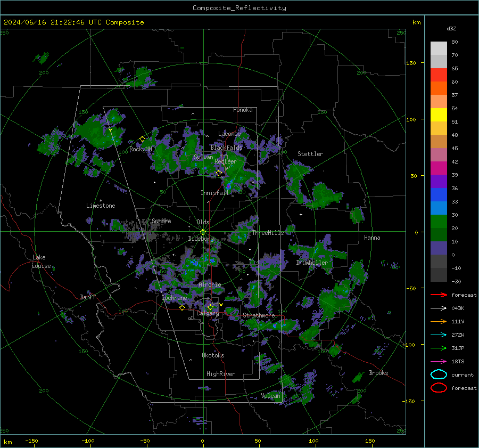Click the cyan current ellipse icon
Viewport: 479px width, 448px height.
click(x=439, y=374)
